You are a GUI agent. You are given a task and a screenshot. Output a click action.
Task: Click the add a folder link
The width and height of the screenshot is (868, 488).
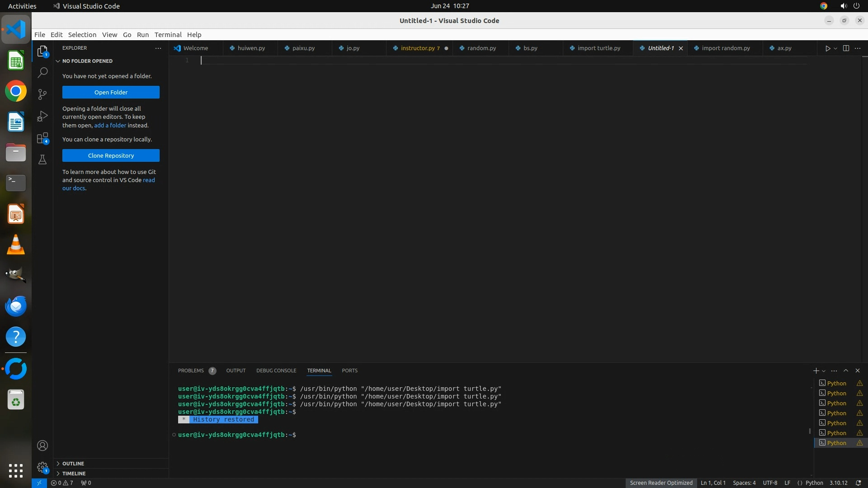(110, 125)
